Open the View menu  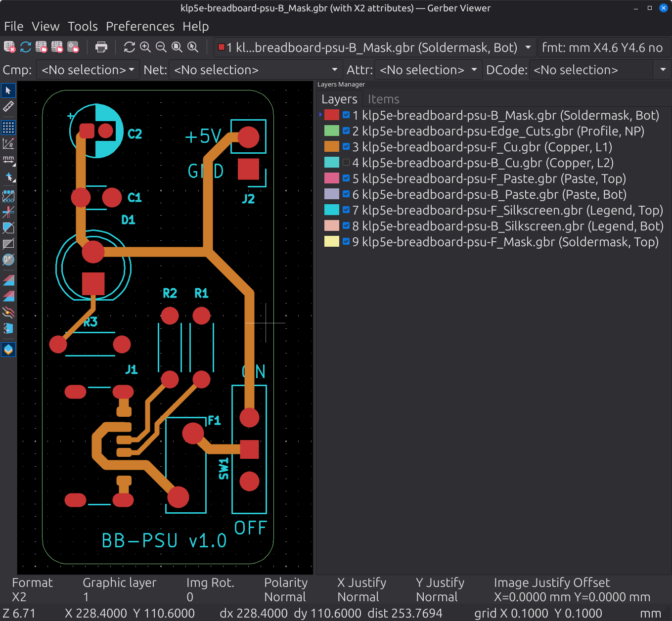(x=45, y=26)
